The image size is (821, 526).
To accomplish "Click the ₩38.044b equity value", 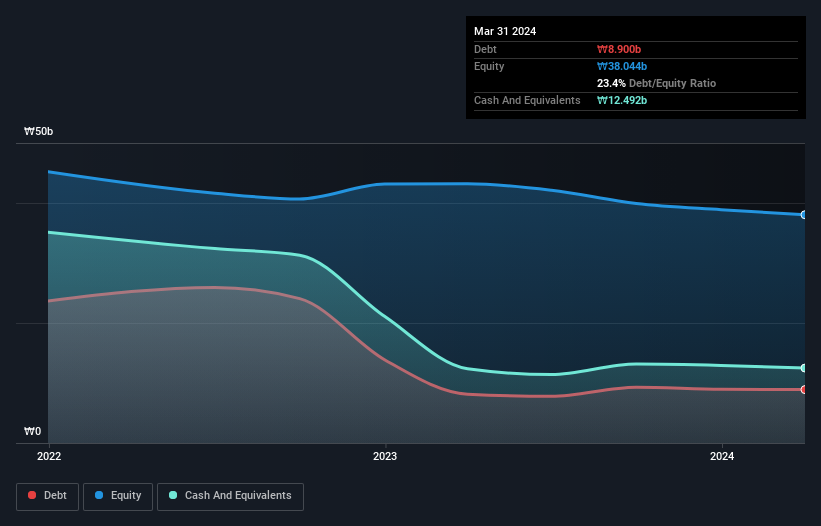I will tap(622, 66).
